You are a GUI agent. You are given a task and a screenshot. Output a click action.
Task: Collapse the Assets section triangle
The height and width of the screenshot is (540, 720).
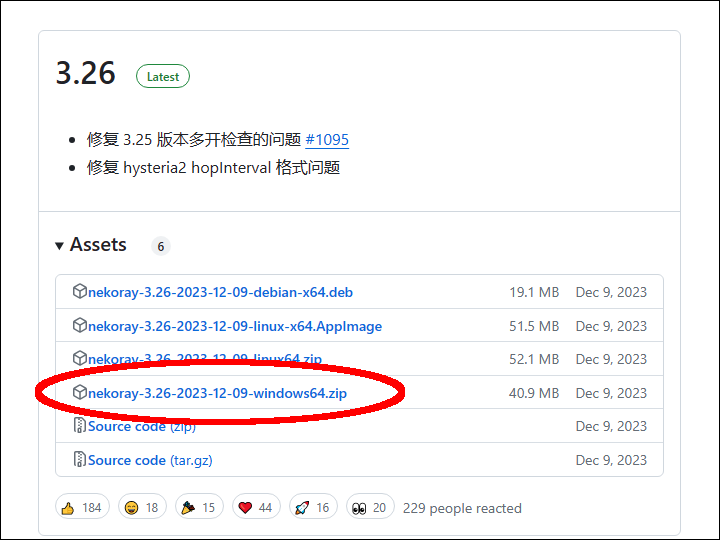(x=59, y=246)
